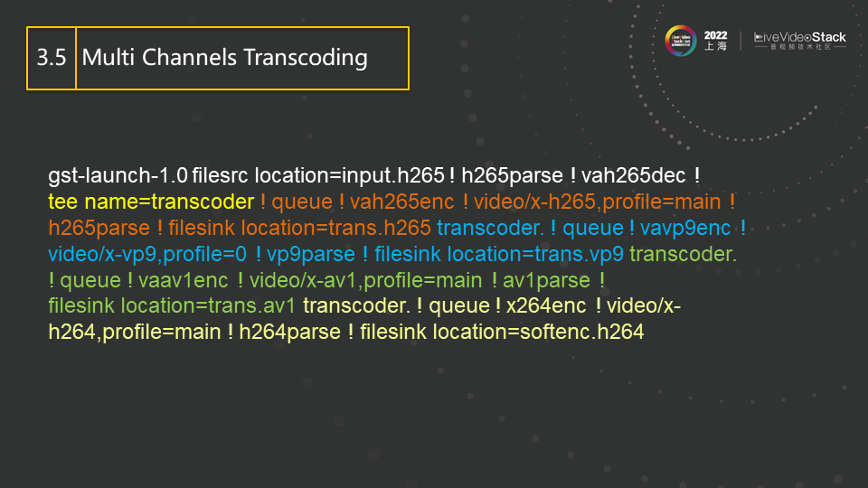Click the yellow tee name=transcoder text
This screenshot has height=488, width=868.
pyautogui.click(x=151, y=201)
